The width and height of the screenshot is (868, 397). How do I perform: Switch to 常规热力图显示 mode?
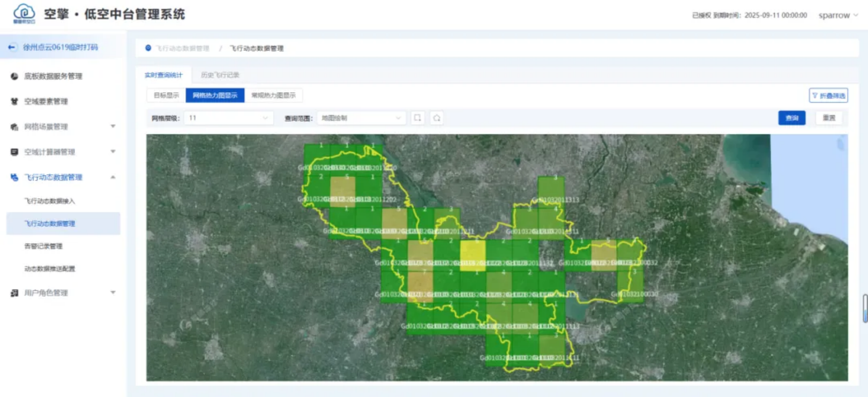(273, 95)
